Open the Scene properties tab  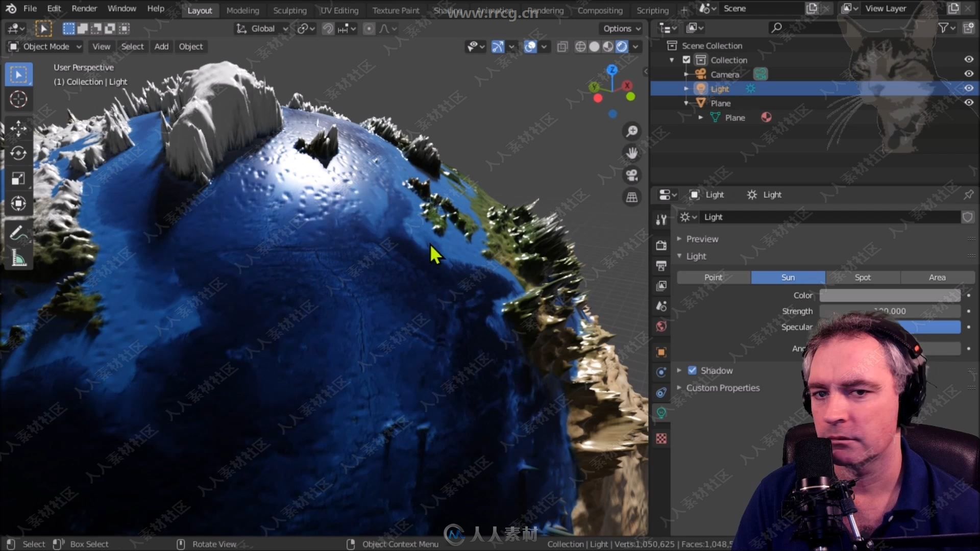[x=661, y=306]
